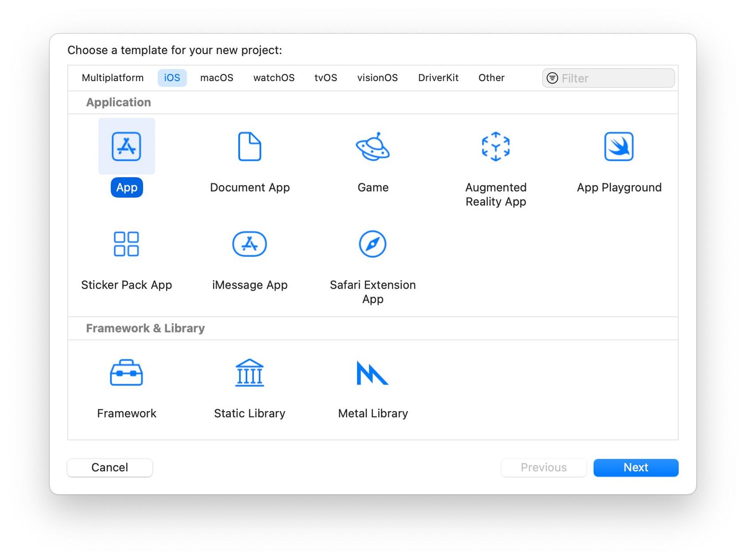Image resolution: width=746 pixels, height=560 pixels.
Task: Choose the Safari Extension App compass icon
Action: [373, 244]
